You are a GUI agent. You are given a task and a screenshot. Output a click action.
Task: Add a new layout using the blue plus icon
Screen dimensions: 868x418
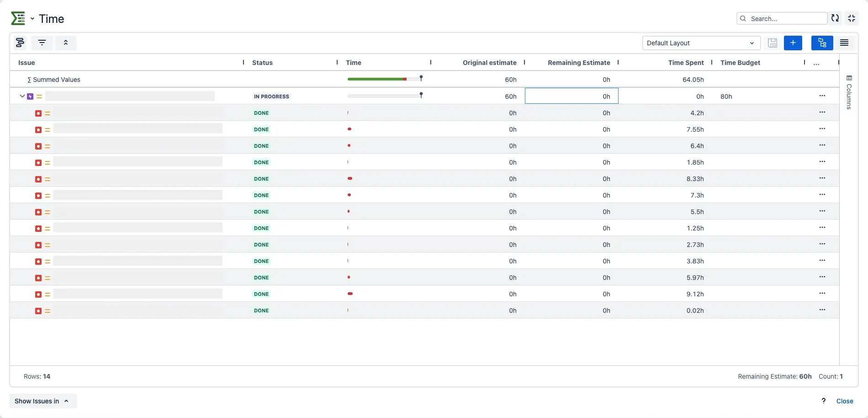click(793, 43)
